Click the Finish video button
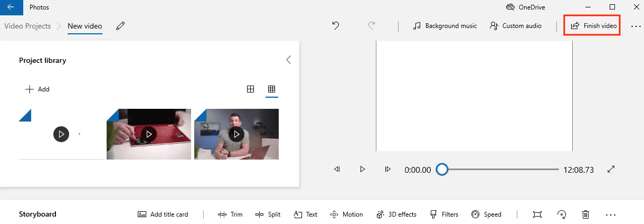This screenshot has width=644, height=224. [593, 26]
